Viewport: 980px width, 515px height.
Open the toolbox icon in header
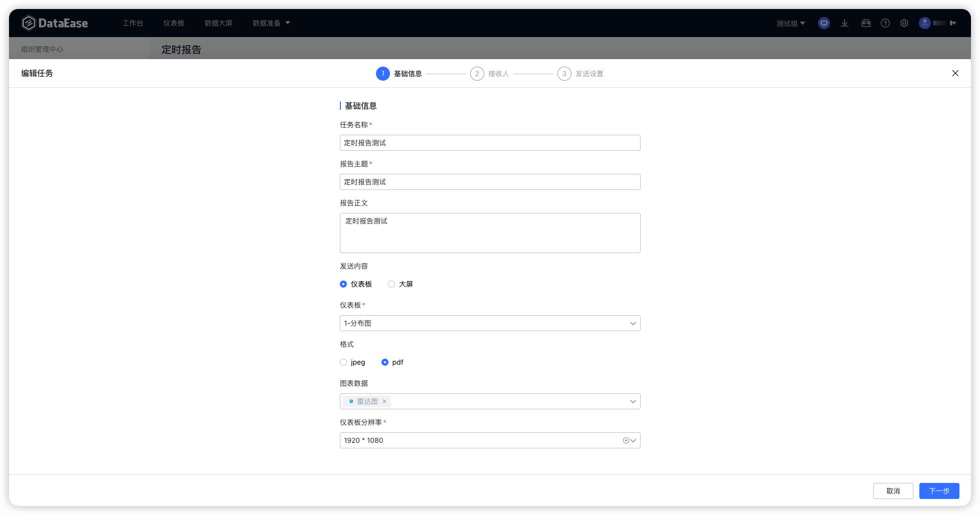866,23
